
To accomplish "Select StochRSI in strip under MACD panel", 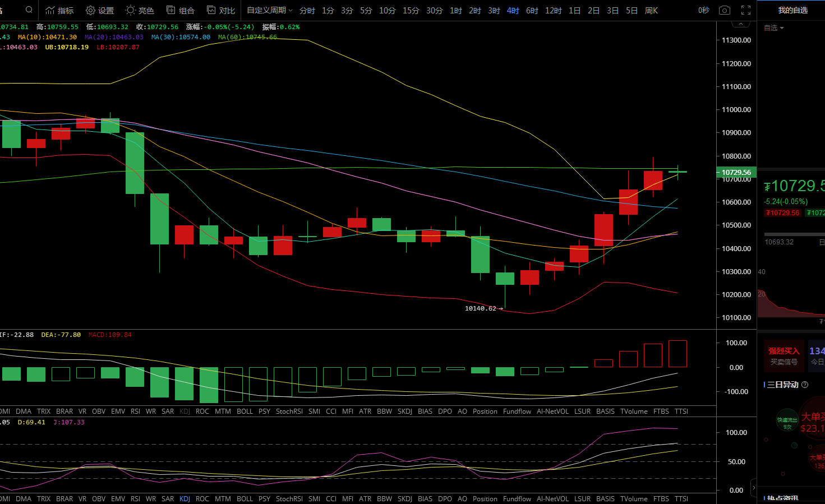I will click(x=289, y=411).
